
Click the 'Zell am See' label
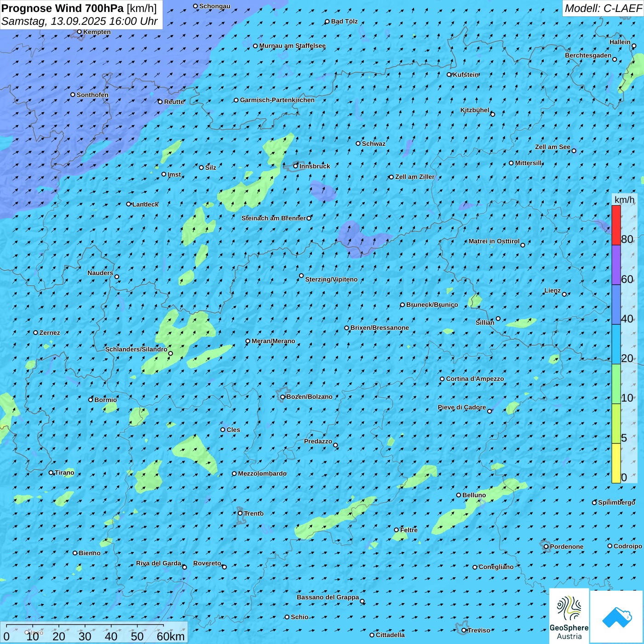[x=552, y=147]
